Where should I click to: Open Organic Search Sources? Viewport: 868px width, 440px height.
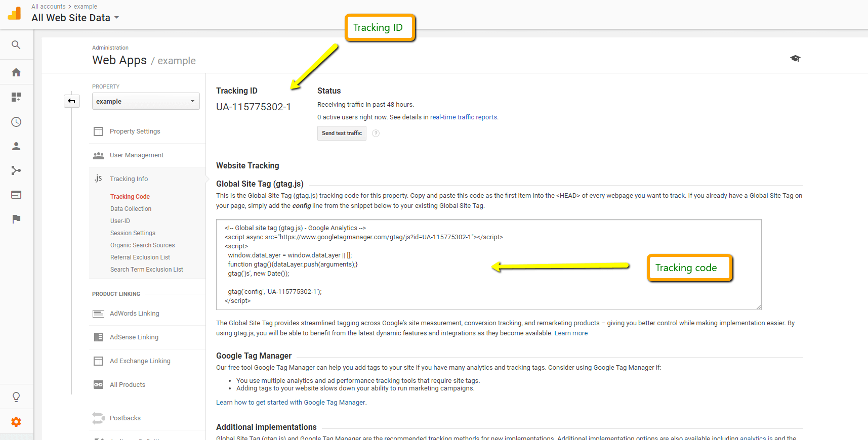pyautogui.click(x=142, y=245)
